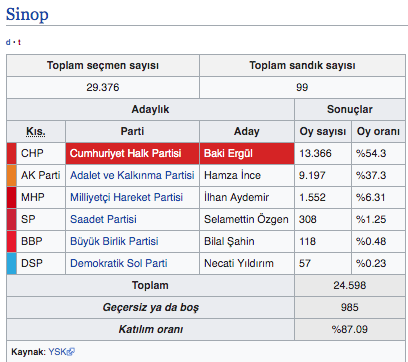Click the 'Parti' column header
The image size is (408, 362).
(x=132, y=131)
